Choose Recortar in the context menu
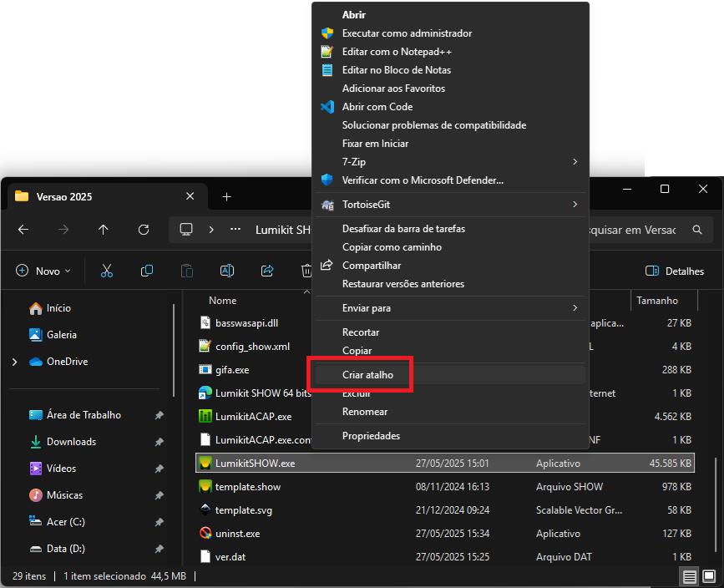The width and height of the screenshot is (724, 588). coord(450,332)
